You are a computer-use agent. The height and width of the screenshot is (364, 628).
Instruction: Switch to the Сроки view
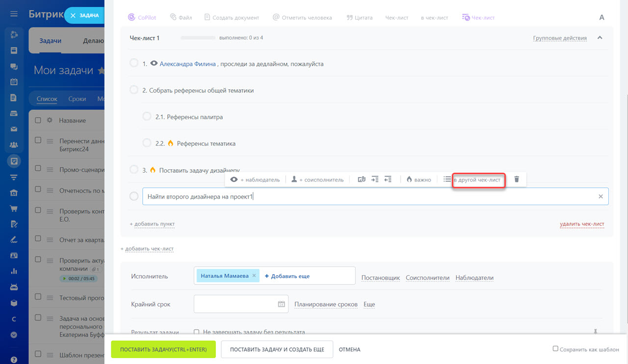tap(77, 99)
